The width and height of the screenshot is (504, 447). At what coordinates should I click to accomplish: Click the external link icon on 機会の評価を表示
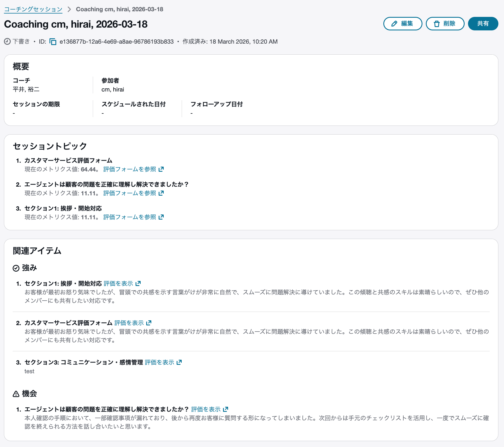226,409
